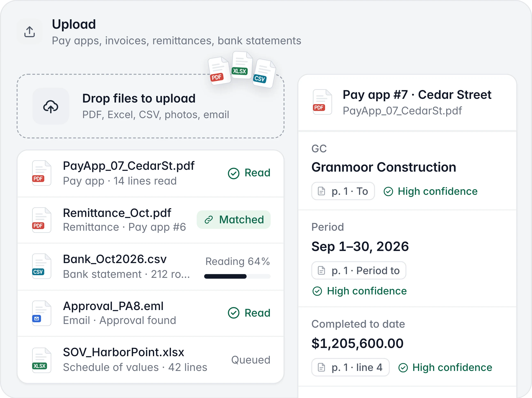Click the floating PDF file icon

(219, 71)
